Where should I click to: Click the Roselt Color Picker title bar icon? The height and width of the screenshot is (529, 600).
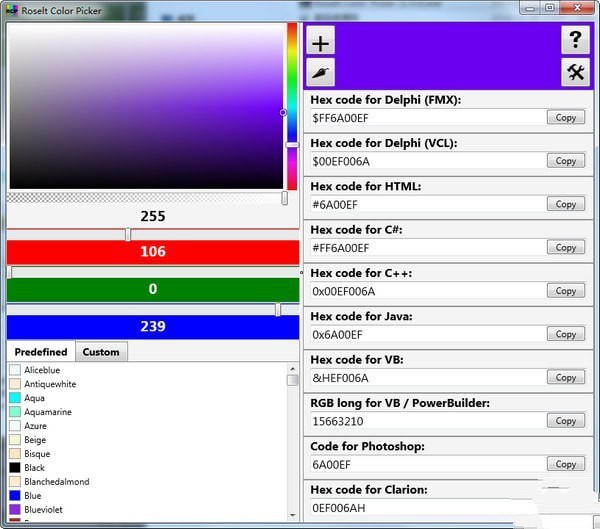(x=12, y=10)
